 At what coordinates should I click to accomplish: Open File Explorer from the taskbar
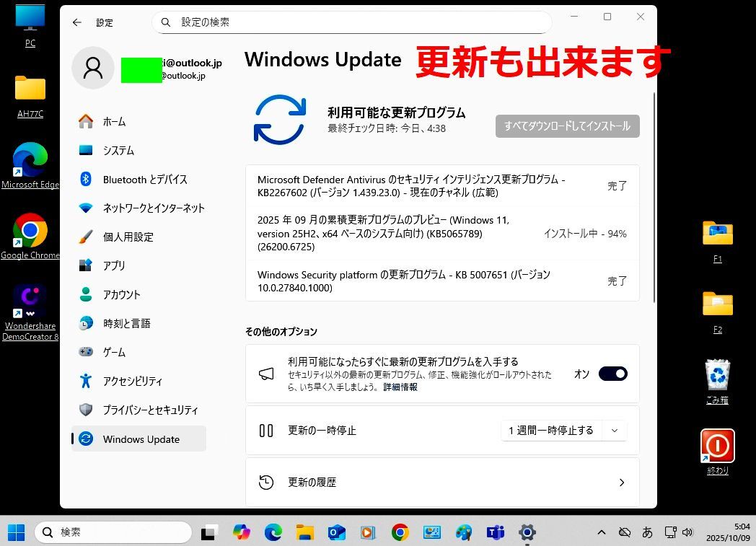pos(304,532)
